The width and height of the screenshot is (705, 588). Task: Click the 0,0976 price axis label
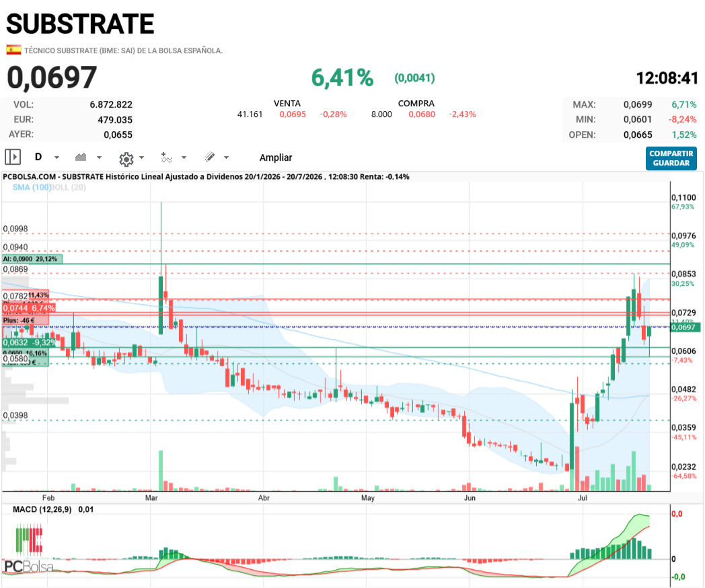point(683,236)
